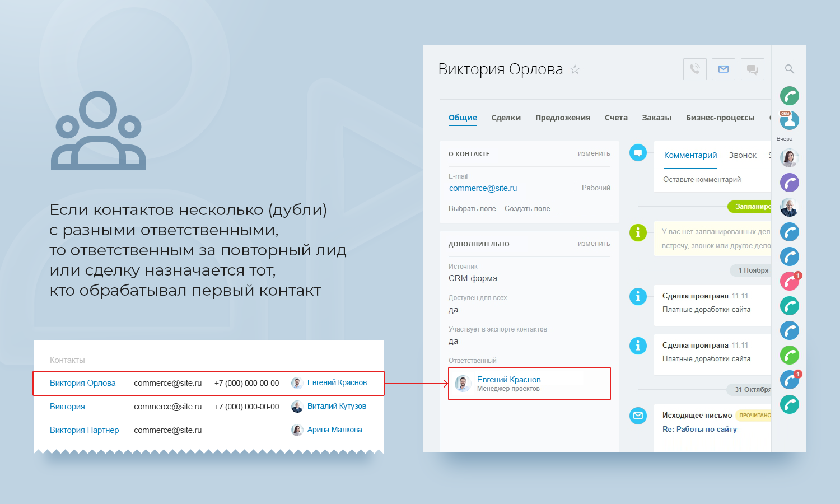Click the email envelope button in contact header
Image resolution: width=840 pixels, height=504 pixels.
tap(724, 69)
